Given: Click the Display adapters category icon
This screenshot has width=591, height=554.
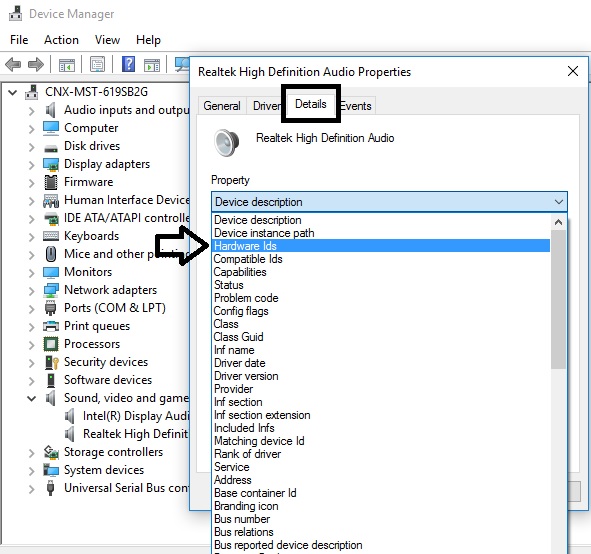Looking at the screenshot, I should pyautogui.click(x=51, y=164).
